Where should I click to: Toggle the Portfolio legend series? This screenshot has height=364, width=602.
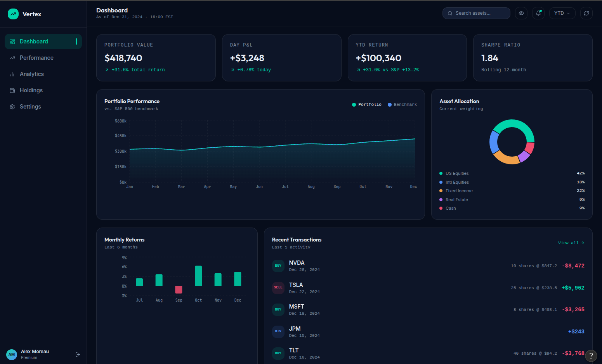[x=367, y=105]
